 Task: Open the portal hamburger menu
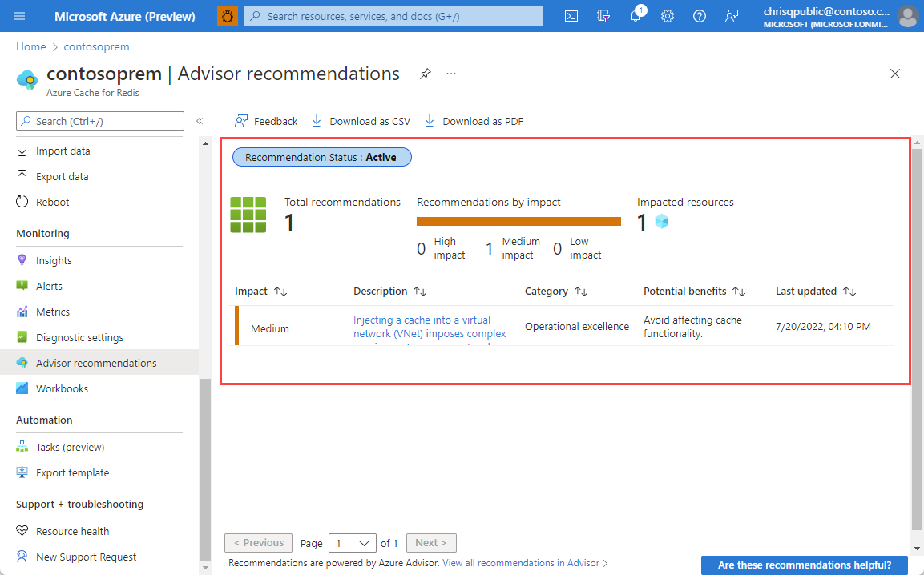19,15
